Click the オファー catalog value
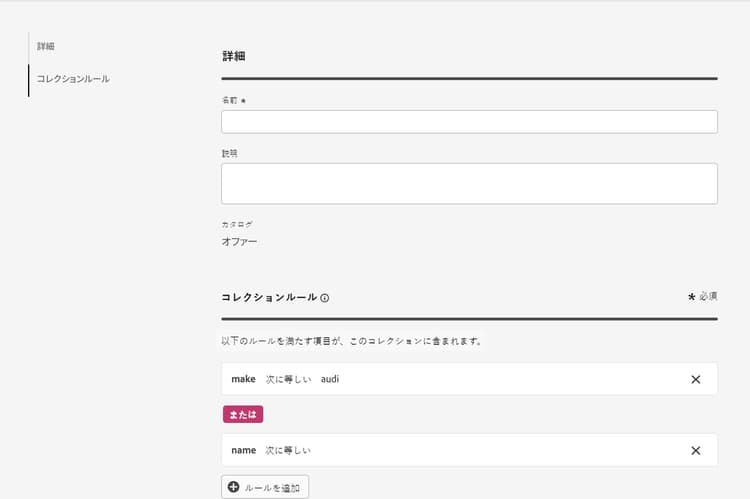750x499 pixels. (239, 242)
